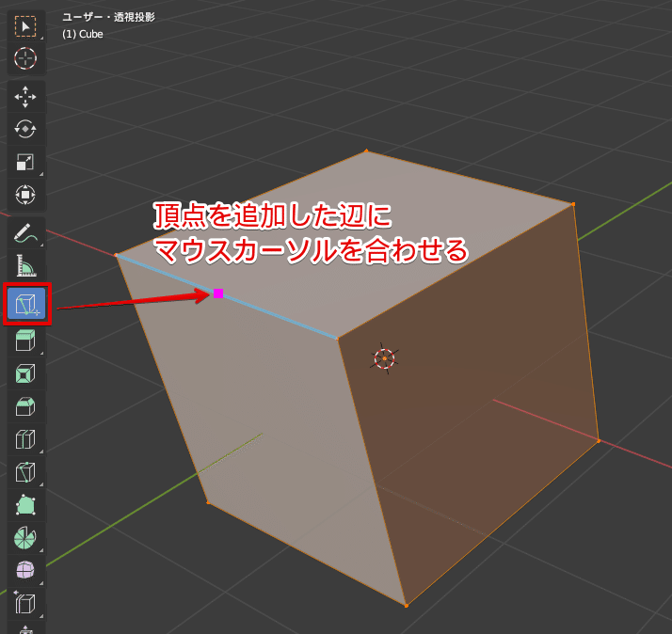Select the Edge Slide tool
Viewport: 672px width, 634px height.
point(25,604)
